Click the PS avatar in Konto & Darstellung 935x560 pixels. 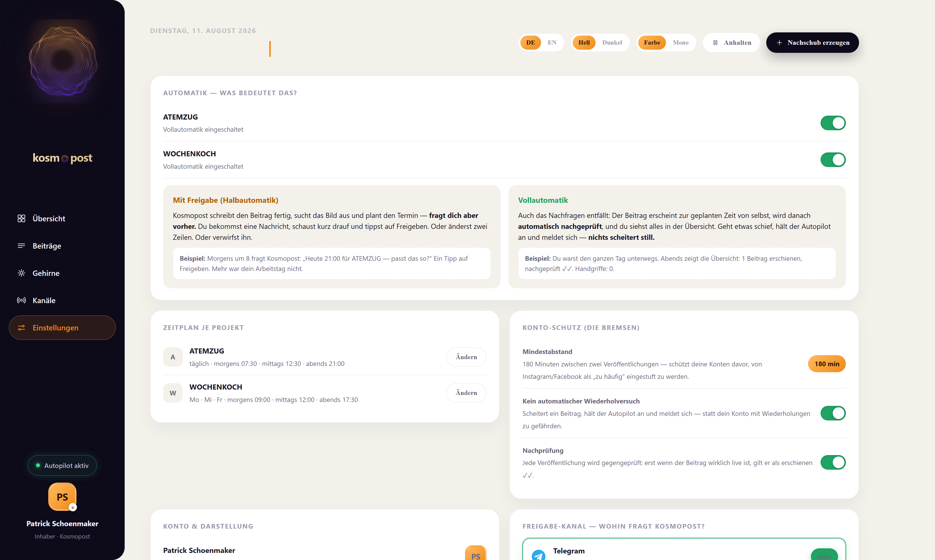point(476,553)
